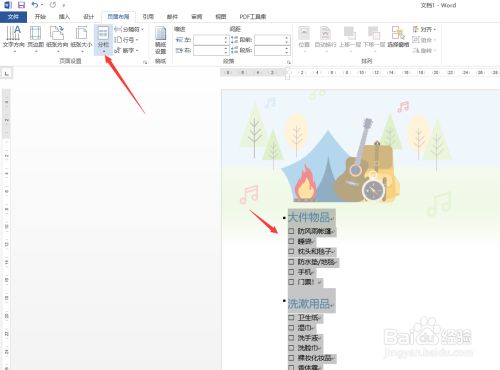Viewport: 500px width, 370px height.
Task: Expand the 分隔符 dropdown arrow
Action: click(142, 30)
